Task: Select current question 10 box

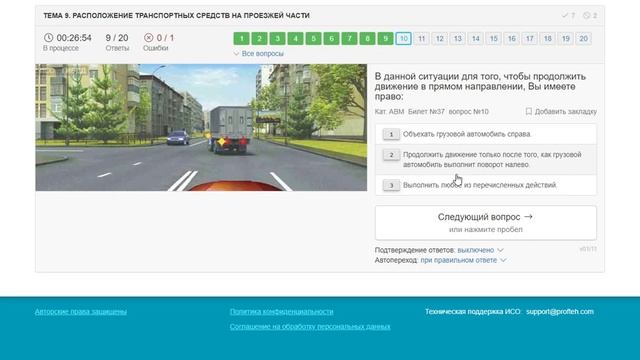Action: pyautogui.click(x=403, y=38)
